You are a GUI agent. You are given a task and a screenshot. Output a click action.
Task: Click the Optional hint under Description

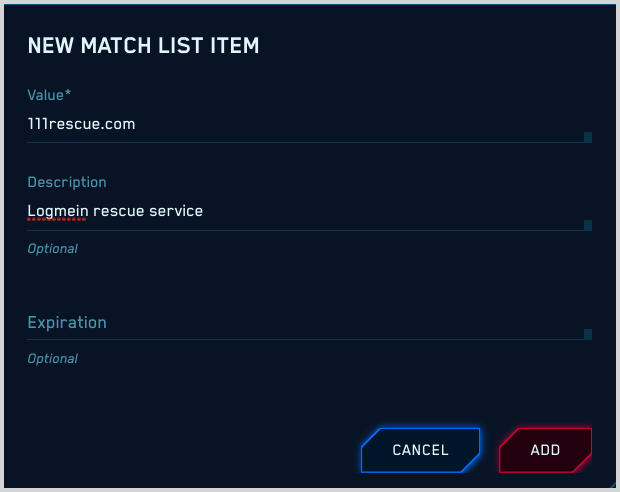[x=52, y=248]
